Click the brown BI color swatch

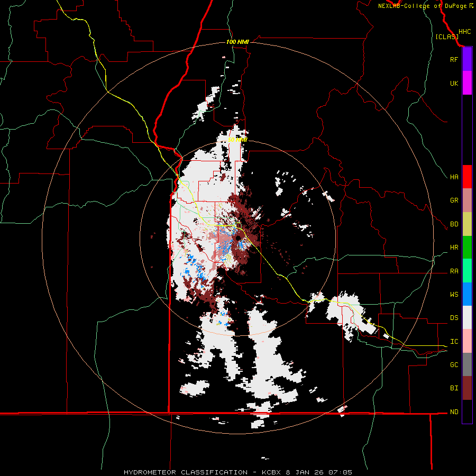click(x=467, y=388)
